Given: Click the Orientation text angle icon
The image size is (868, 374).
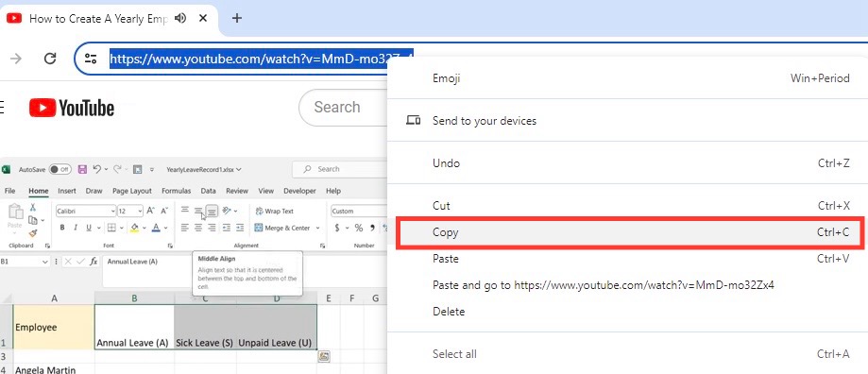Looking at the screenshot, I should click(227, 211).
